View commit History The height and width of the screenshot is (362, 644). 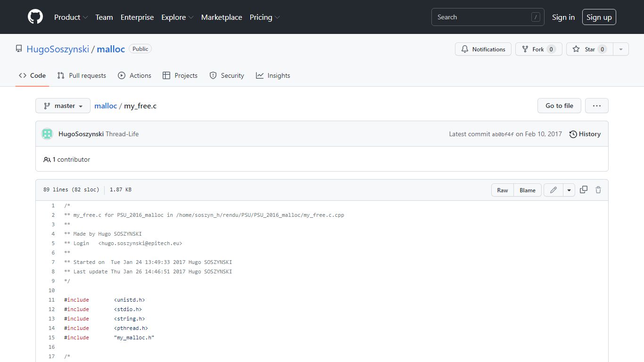[585, 134]
